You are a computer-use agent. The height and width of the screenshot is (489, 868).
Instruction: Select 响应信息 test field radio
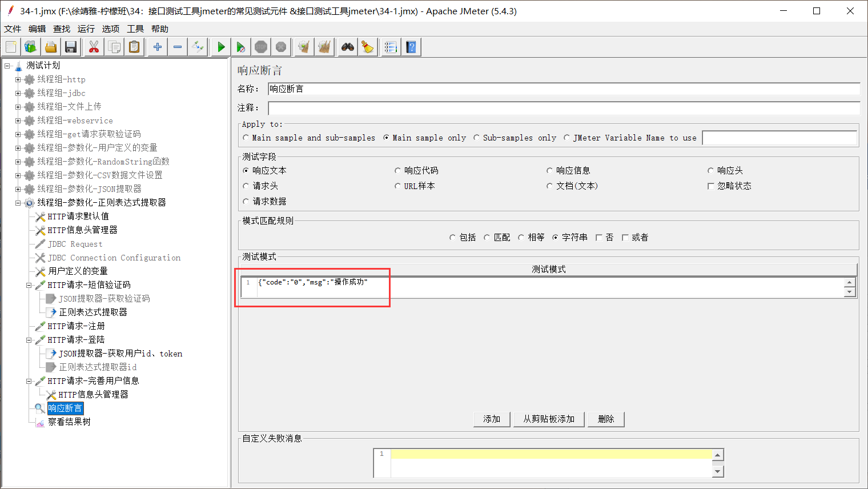pyautogui.click(x=568, y=170)
